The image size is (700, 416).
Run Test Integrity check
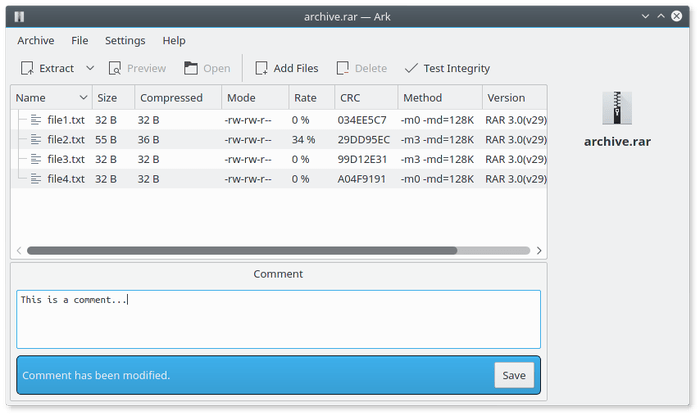[447, 68]
